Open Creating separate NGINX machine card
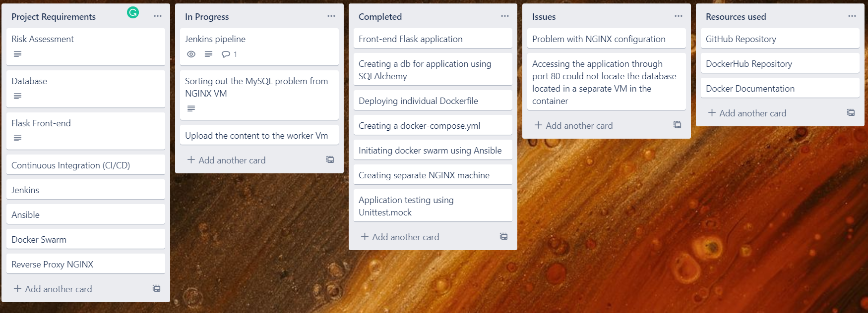Viewport: 868px width, 313px height. click(x=433, y=174)
